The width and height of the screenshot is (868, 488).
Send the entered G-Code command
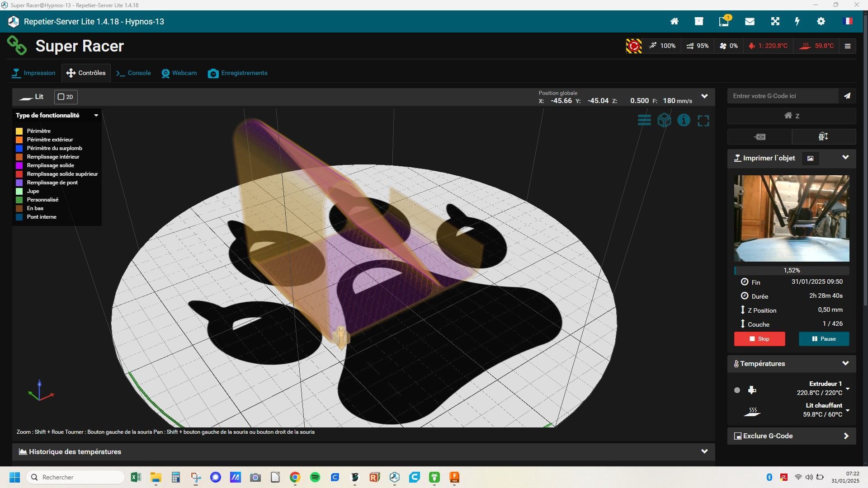click(x=847, y=96)
